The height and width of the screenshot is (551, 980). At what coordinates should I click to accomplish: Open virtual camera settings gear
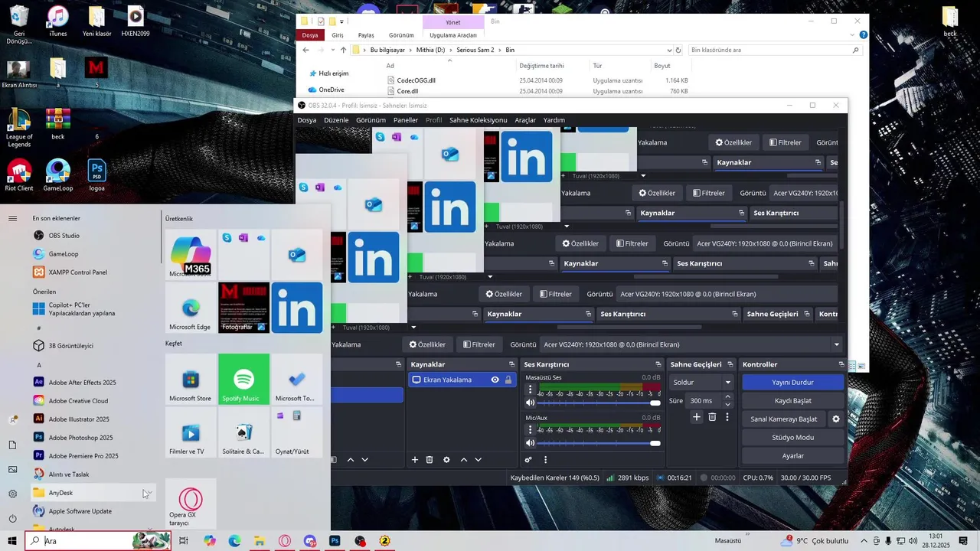[x=836, y=419]
